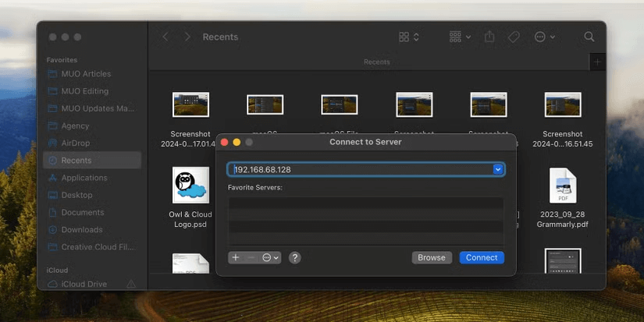The height and width of the screenshot is (322, 644).
Task: Open favorite servers action menu
Action: [x=270, y=257]
